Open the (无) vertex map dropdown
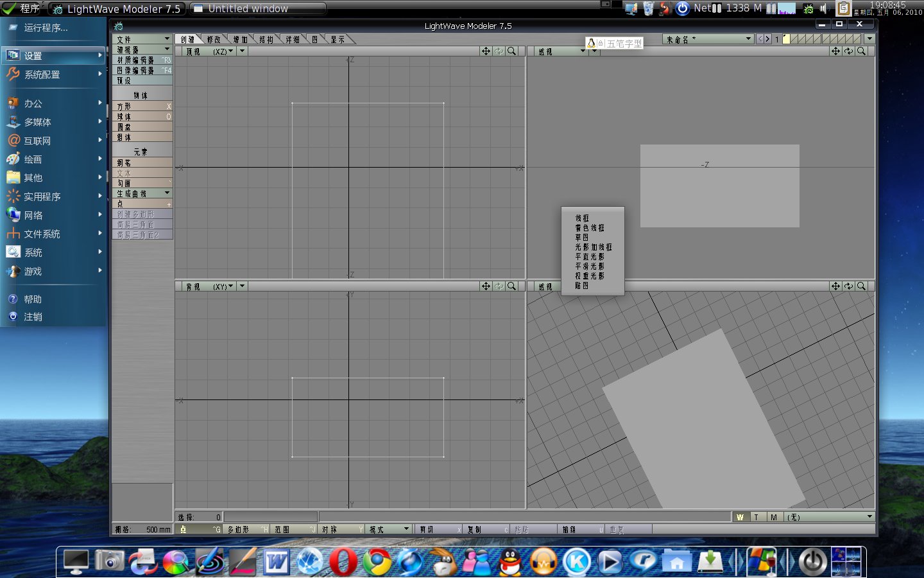Viewport: 924px width, 578px height. pos(829,517)
